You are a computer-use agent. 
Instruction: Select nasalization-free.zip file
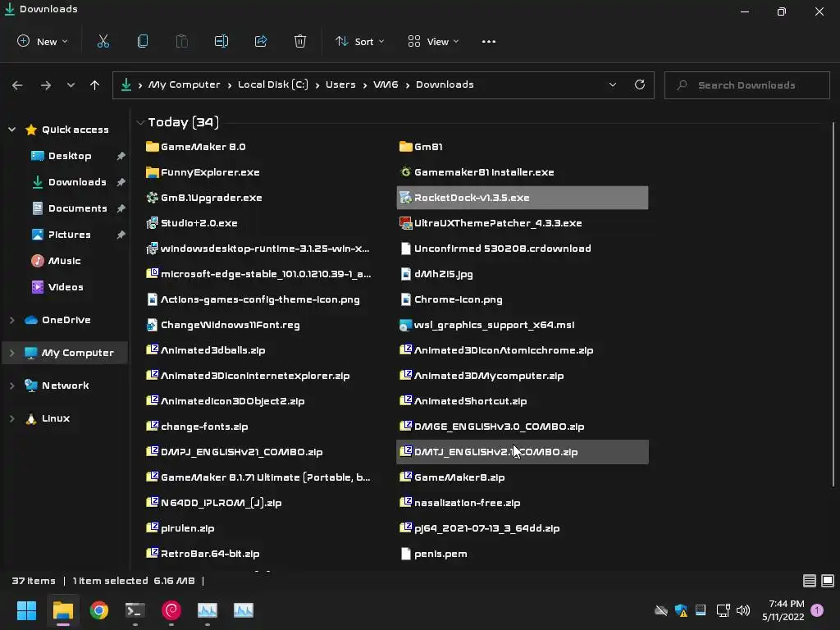pyautogui.click(x=460, y=503)
